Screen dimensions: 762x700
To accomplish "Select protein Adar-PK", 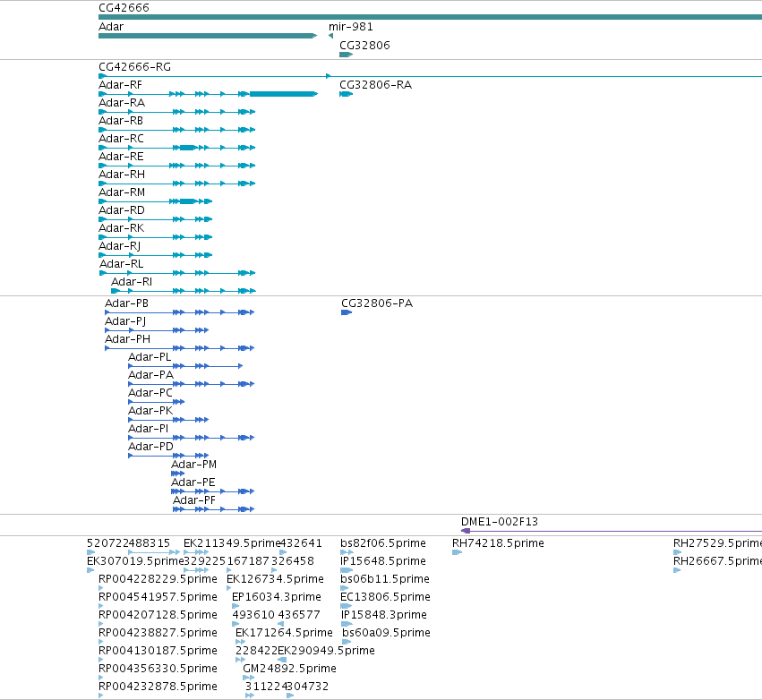I will coord(150,411).
